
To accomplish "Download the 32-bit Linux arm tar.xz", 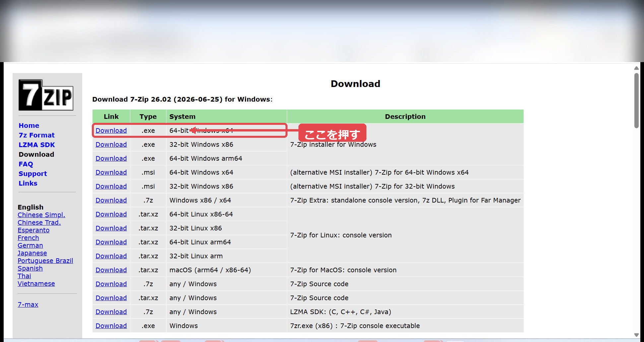I will coord(111,256).
